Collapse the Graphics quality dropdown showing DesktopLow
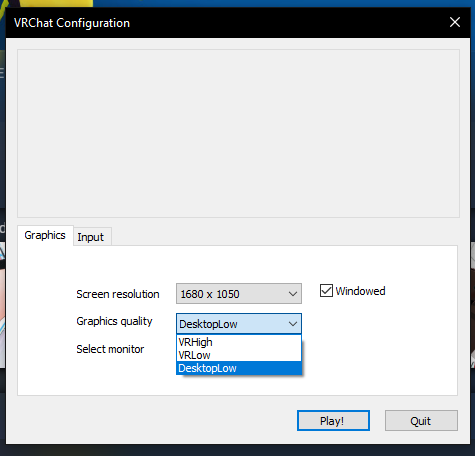The width and height of the screenshot is (475, 456). (239, 324)
